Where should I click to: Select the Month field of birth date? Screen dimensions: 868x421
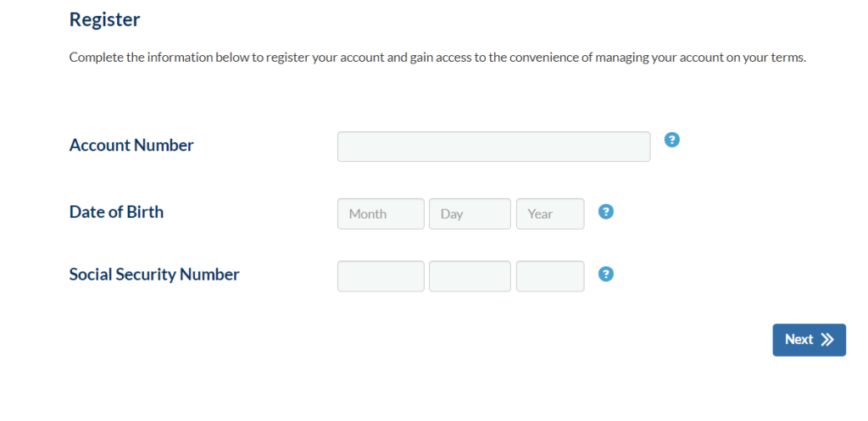point(381,214)
